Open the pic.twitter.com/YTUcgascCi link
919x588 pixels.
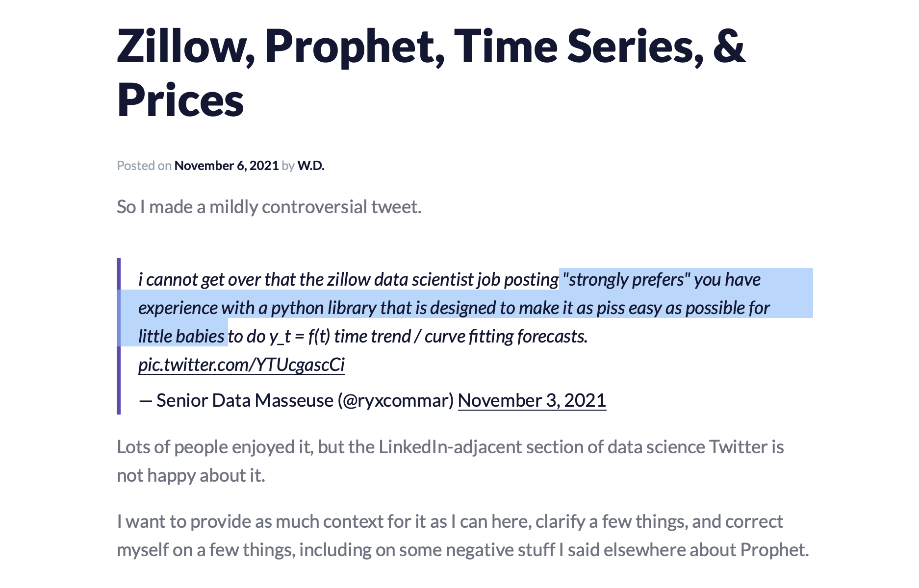click(x=241, y=365)
